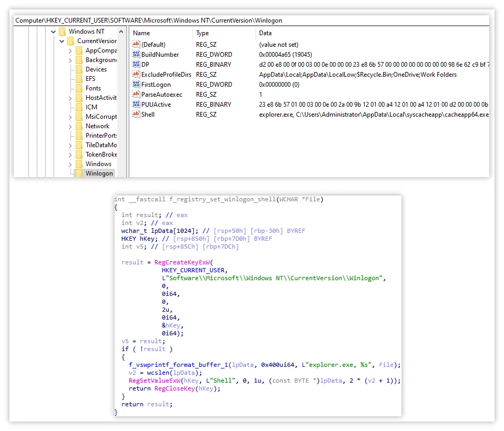Expand the Background key chevron
Screen dimensions: 504x431
70,60
